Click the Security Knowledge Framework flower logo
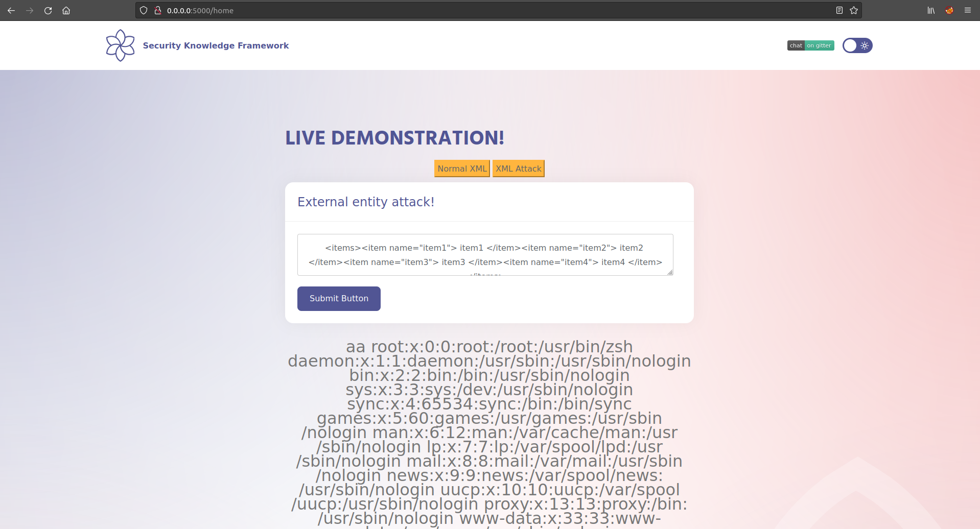This screenshot has width=980, height=529. click(120, 45)
